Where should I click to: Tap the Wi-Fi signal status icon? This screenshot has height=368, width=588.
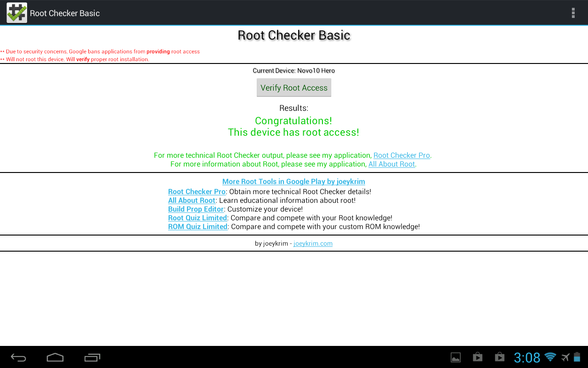pyautogui.click(x=550, y=357)
